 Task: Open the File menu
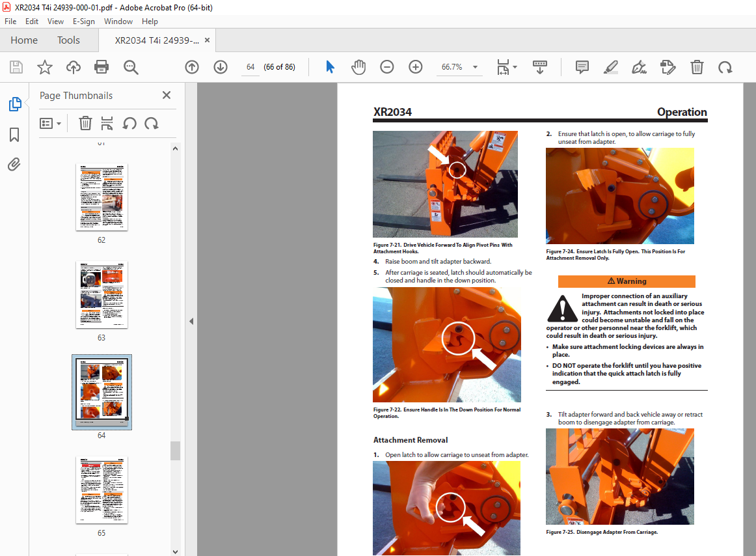click(x=10, y=21)
